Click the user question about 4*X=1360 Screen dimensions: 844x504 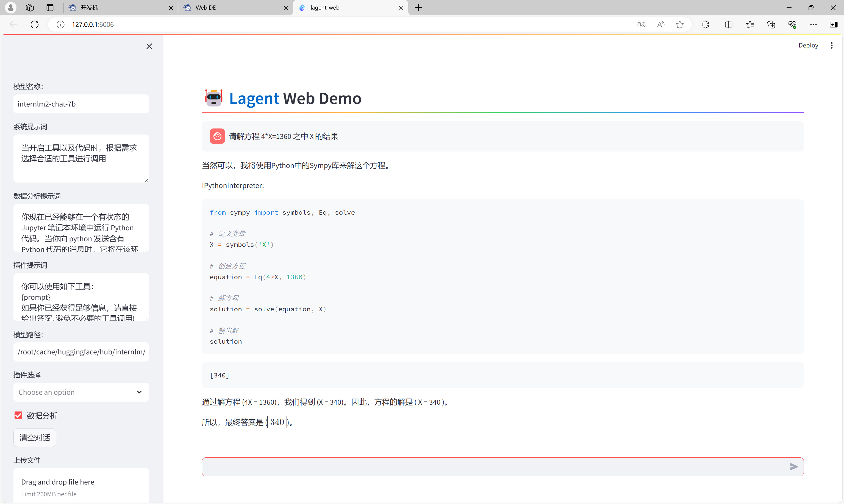[x=284, y=136]
